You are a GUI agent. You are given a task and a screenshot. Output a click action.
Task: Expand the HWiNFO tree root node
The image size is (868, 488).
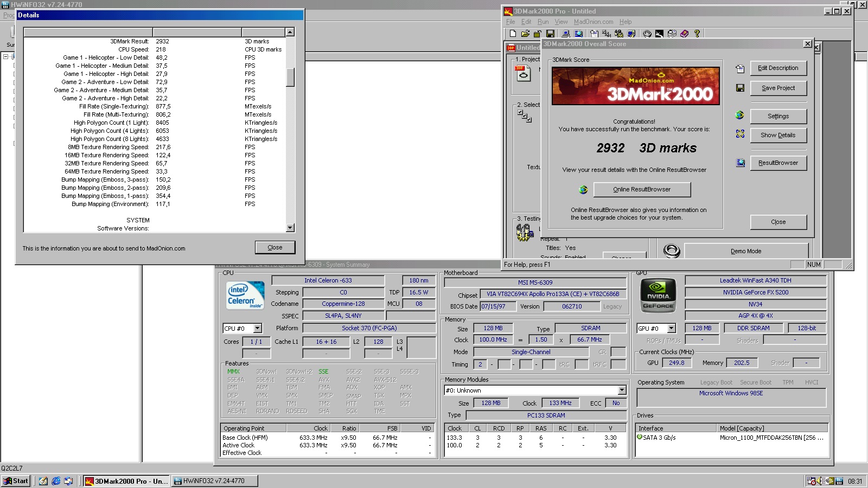[5, 56]
